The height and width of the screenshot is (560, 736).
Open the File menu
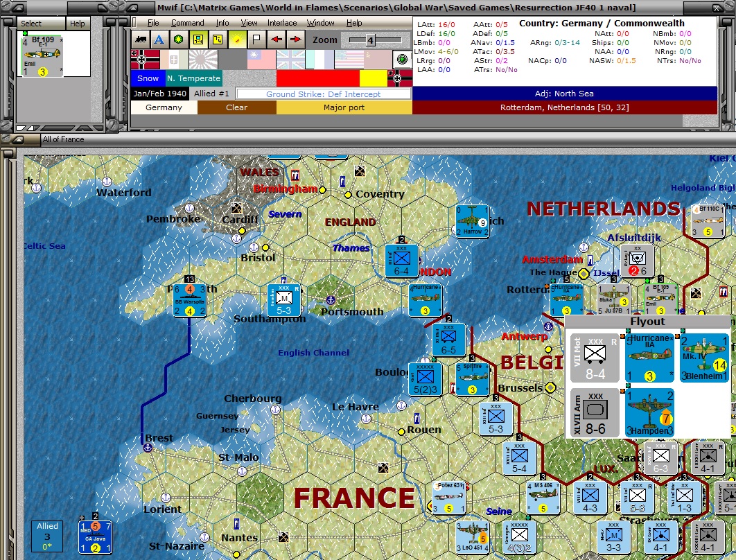(x=153, y=23)
